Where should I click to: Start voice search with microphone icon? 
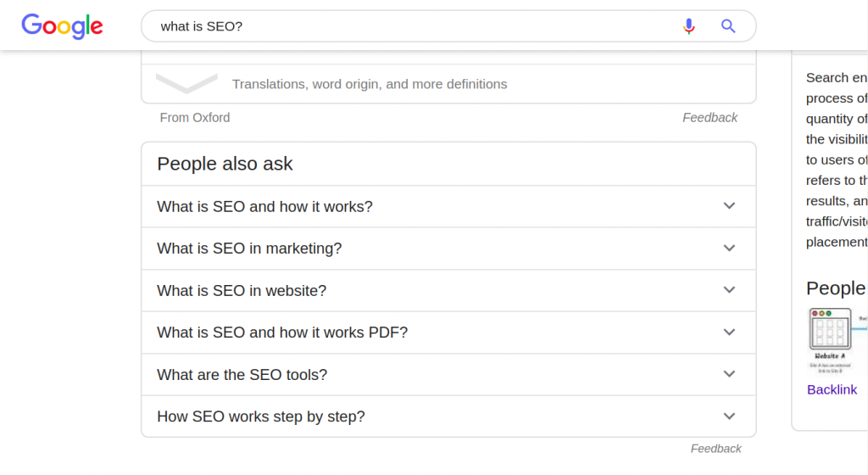click(x=689, y=26)
